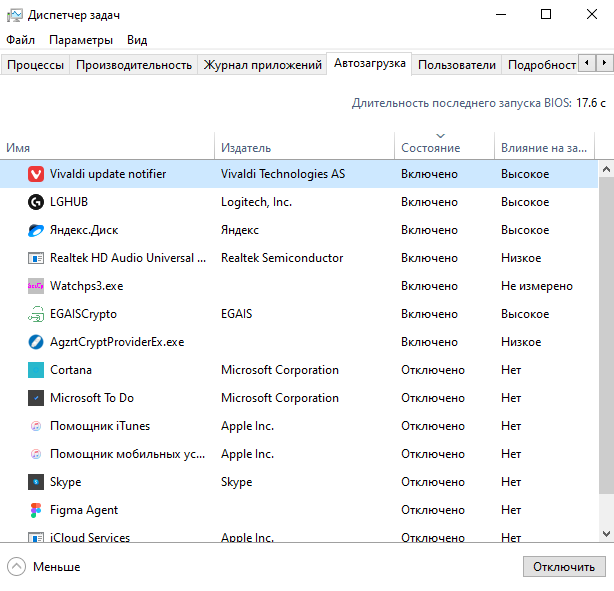
Task: Click the Microsoft To Do icon
Action: 36,398
